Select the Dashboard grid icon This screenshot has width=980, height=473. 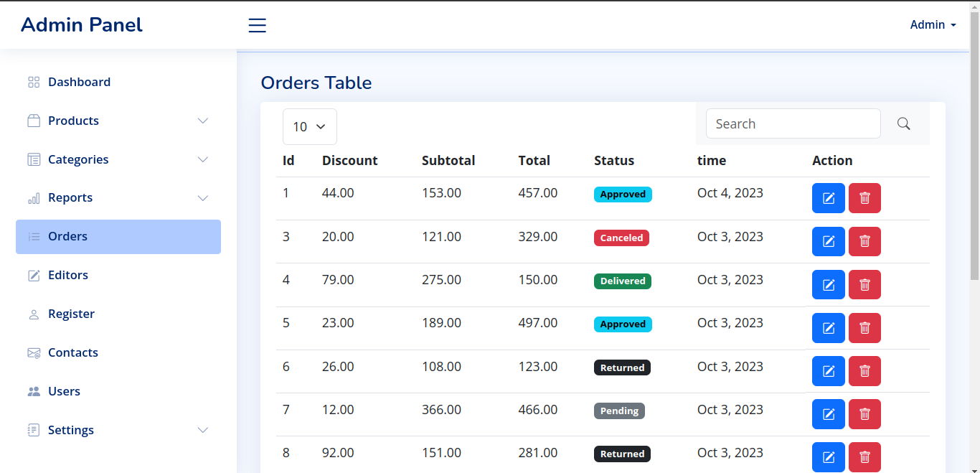(x=33, y=82)
